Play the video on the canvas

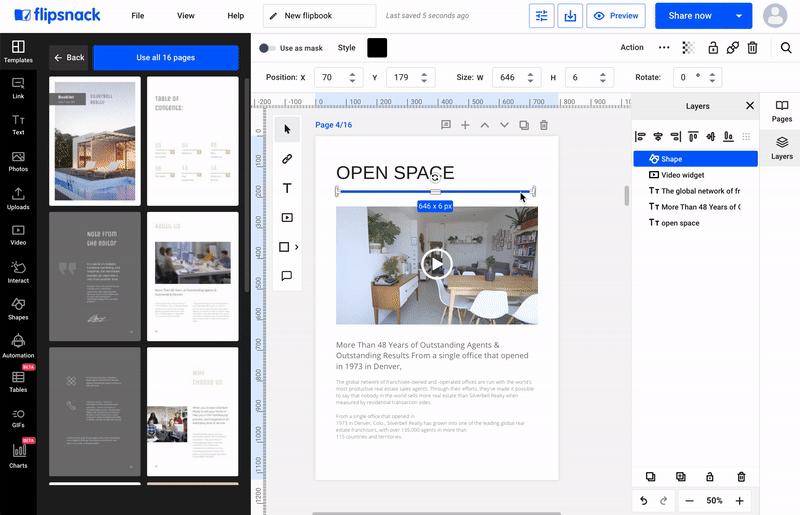437,264
